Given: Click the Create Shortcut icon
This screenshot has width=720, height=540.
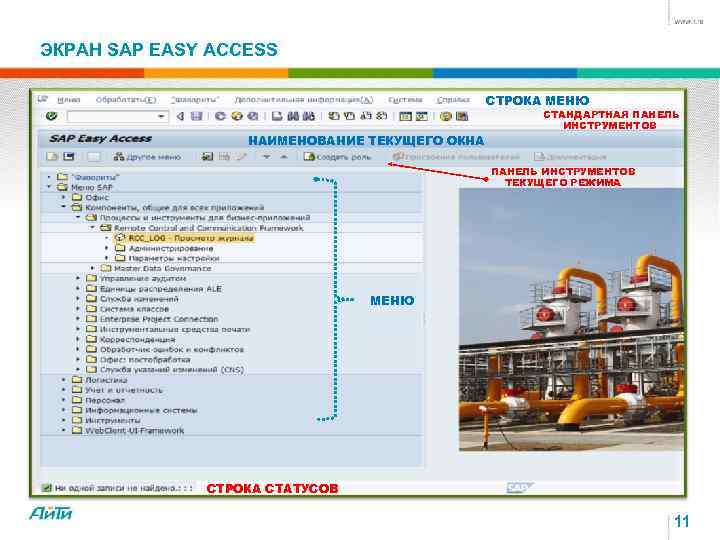Looking at the screenshot, I should (422, 116).
